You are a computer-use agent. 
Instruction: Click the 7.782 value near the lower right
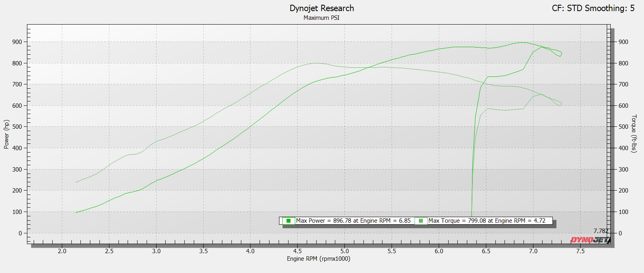[x=600, y=231]
